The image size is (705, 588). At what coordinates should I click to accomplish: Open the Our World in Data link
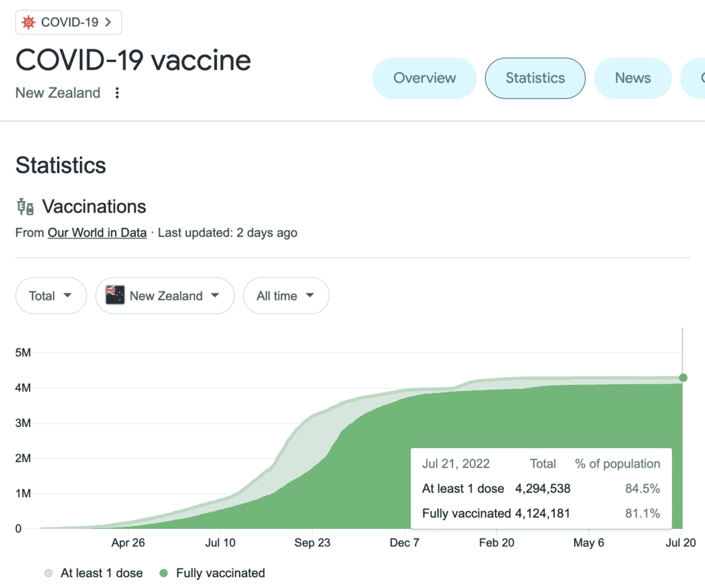[97, 233]
